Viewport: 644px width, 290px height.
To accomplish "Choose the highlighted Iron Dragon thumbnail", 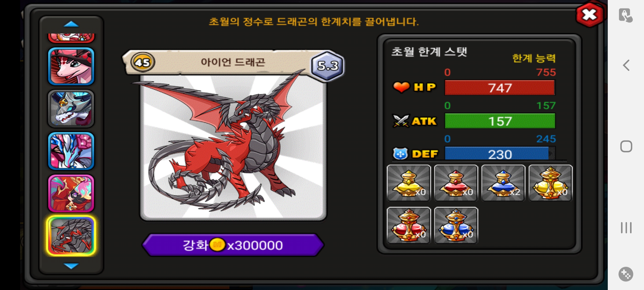I will click(71, 236).
